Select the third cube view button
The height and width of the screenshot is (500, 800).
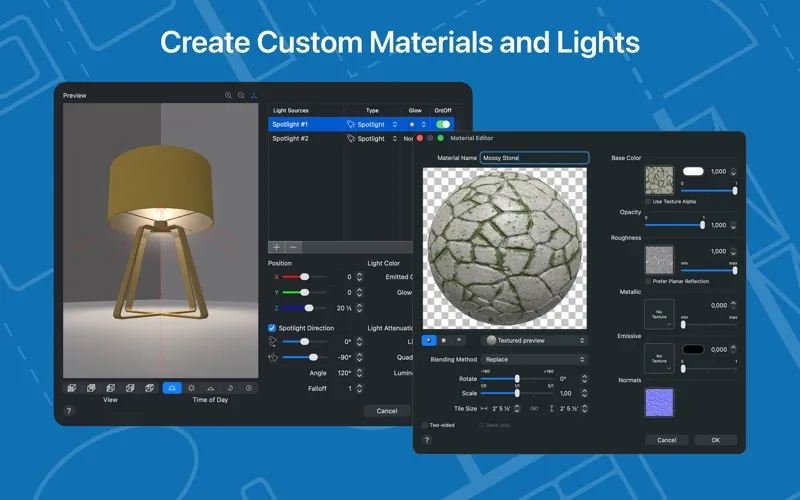(x=111, y=388)
